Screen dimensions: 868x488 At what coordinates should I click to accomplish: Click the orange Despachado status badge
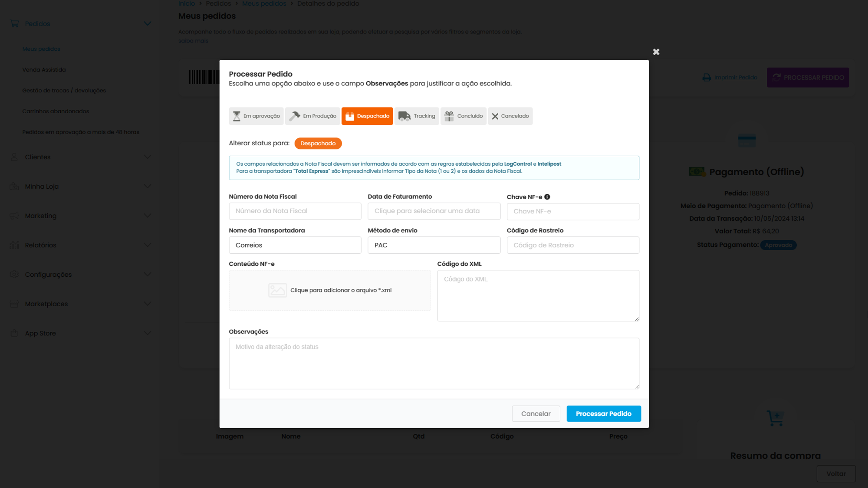click(x=318, y=144)
